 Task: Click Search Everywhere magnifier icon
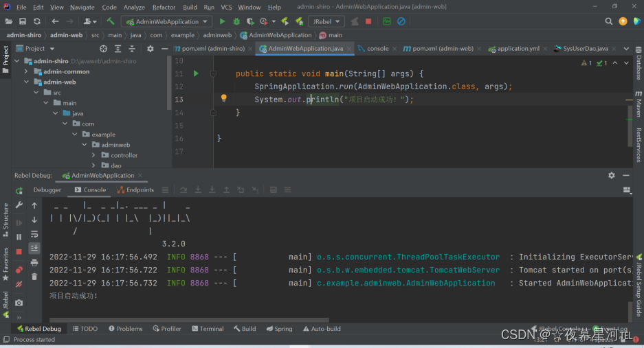click(x=609, y=21)
